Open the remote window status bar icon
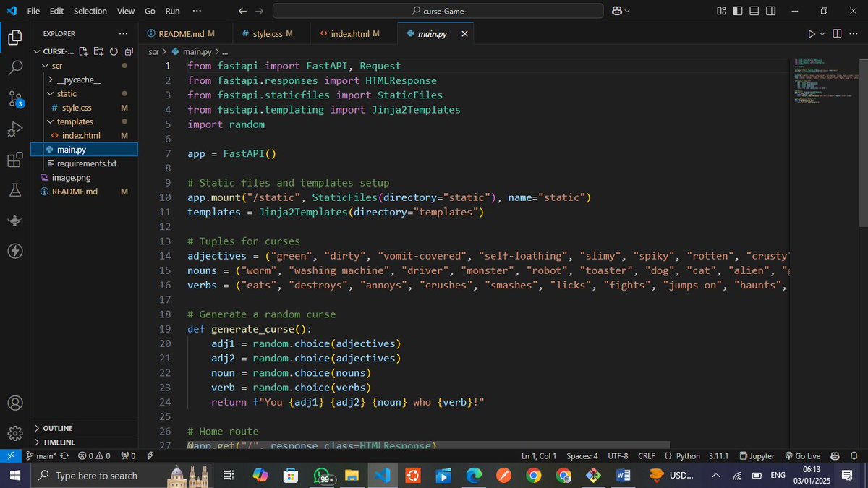 [x=10, y=456]
